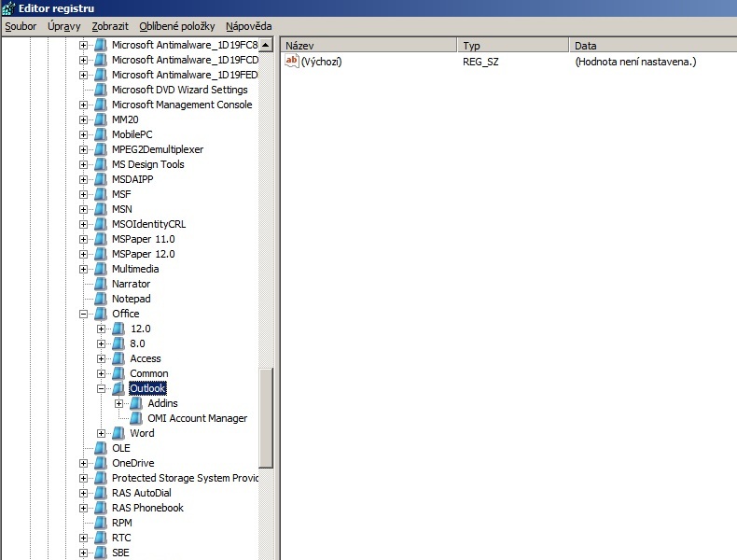Expand the MSPaper 11.0 key

point(83,239)
